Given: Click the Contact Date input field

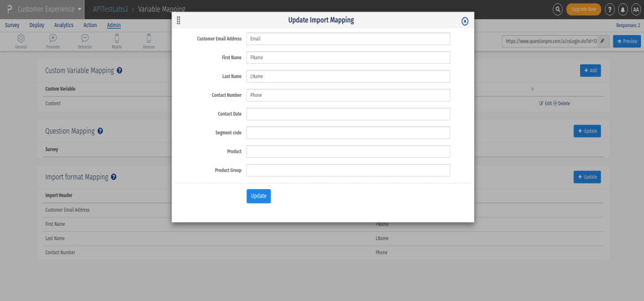Looking at the screenshot, I should 348,114.
